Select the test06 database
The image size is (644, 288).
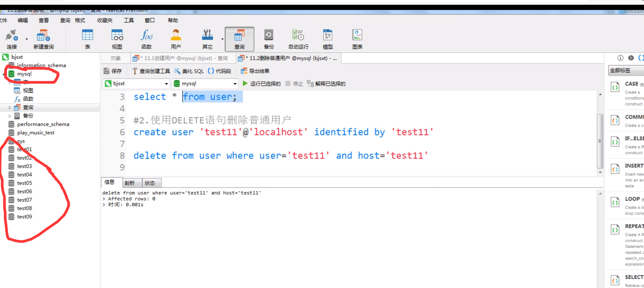pyautogui.click(x=24, y=192)
